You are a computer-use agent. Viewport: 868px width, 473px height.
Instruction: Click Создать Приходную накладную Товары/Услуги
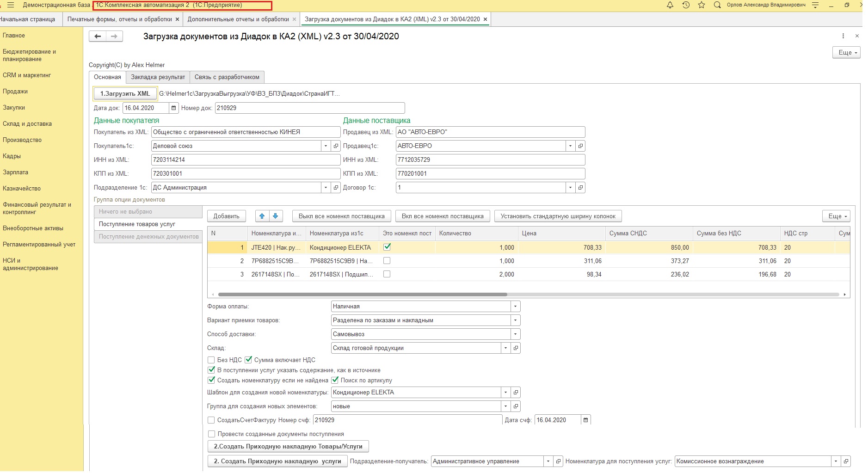tap(288, 447)
